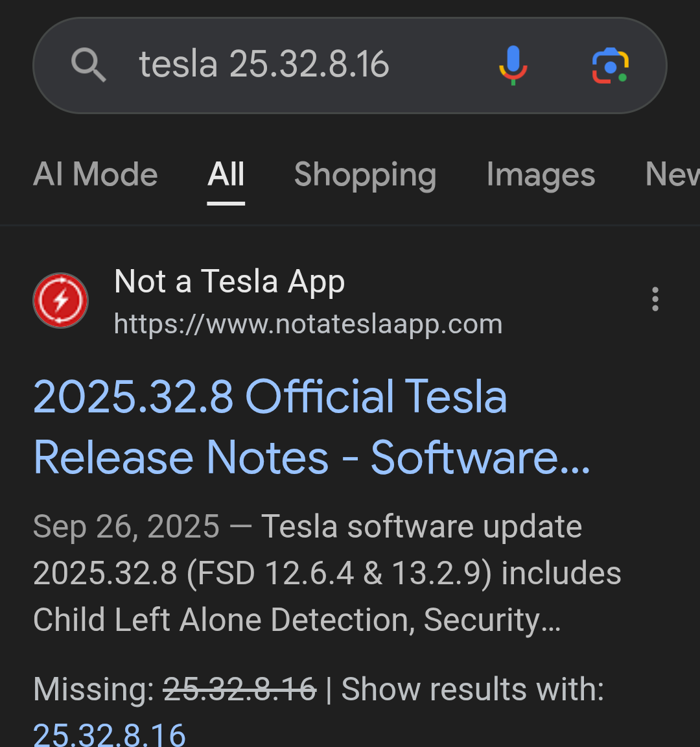This screenshot has width=700, height=747.
Task: Click the struck-through 25.32.8.16 missing term
Action: [240, 689]
